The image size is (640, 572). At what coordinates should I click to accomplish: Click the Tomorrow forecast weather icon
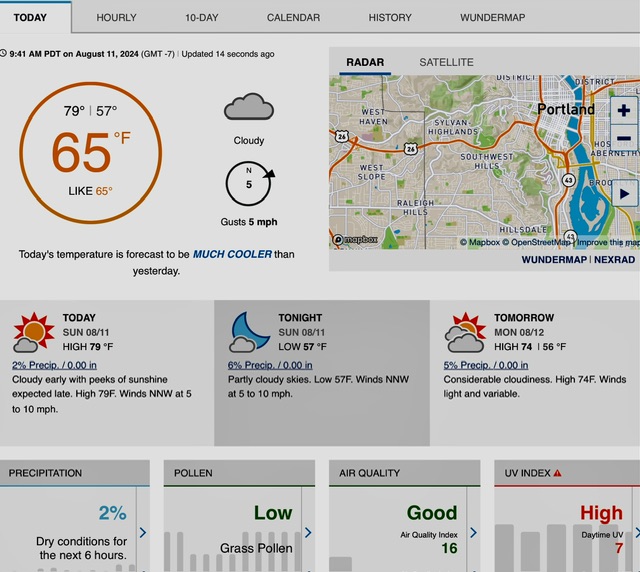pos(466,333)
